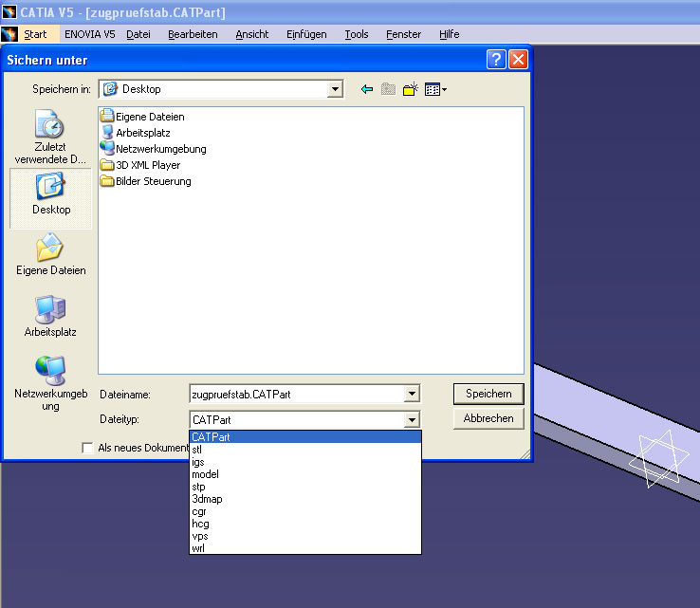The height and width of the screenshot is (608, 700).
Task: Open Arbeitsplatz in the places bar
Action: pyautogui.click(x=50, y=316)
